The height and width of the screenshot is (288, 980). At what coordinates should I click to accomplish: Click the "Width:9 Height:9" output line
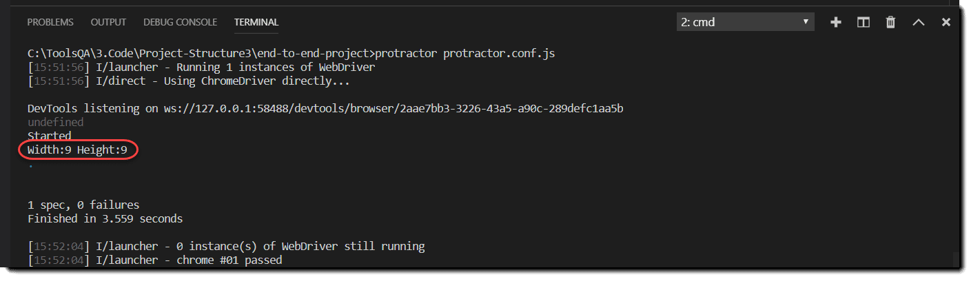pyautogui.click(x=77, y=150)
